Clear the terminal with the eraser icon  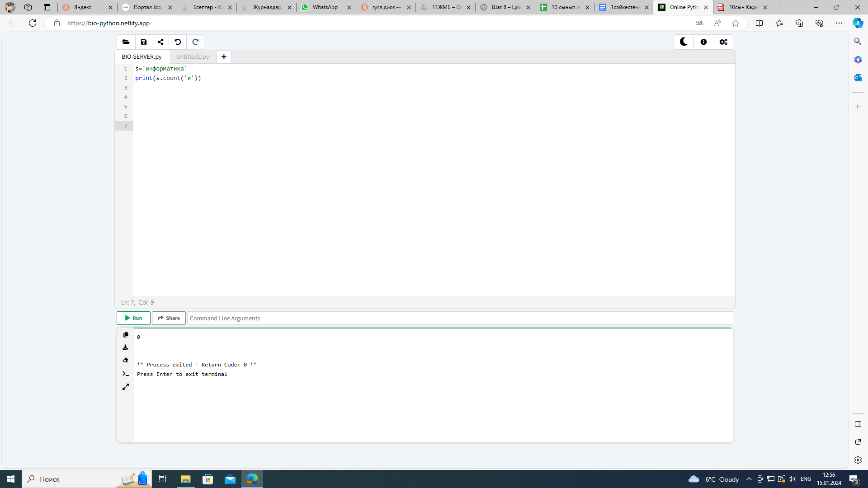tap(126, 361)
